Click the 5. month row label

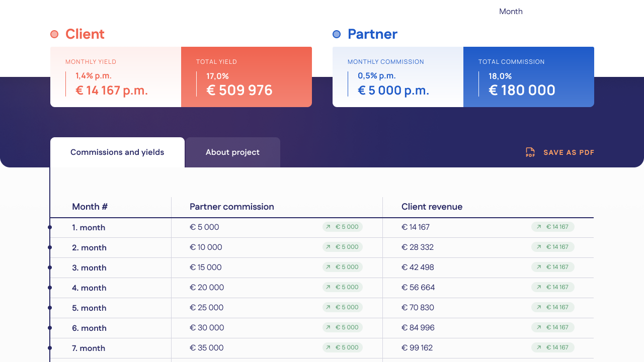pos(89,308)
